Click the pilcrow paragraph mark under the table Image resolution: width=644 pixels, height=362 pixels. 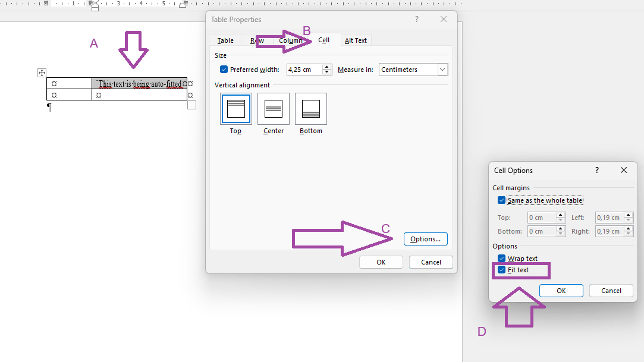pos(49,107)
